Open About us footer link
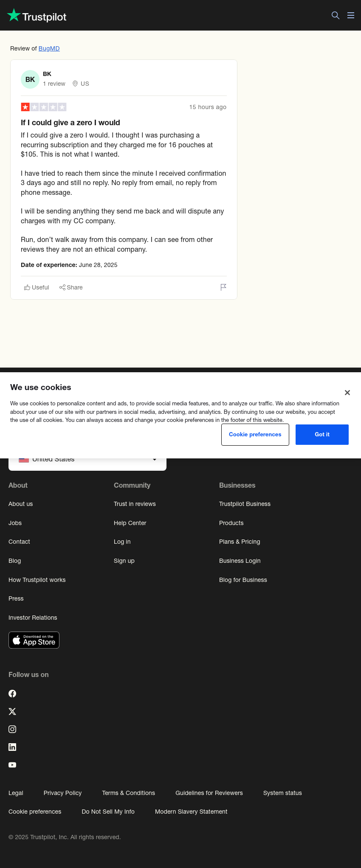The image size is (361, 868). click(x=21, y=504)
